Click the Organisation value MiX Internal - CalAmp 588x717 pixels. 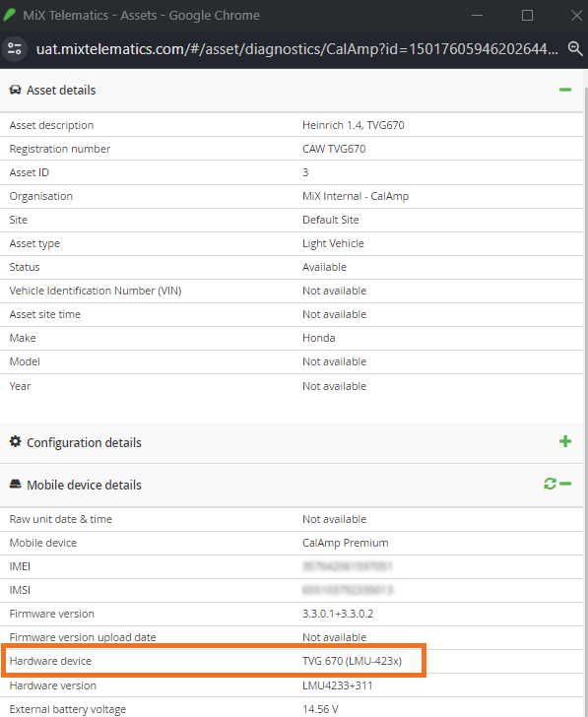tap(356, 196)
